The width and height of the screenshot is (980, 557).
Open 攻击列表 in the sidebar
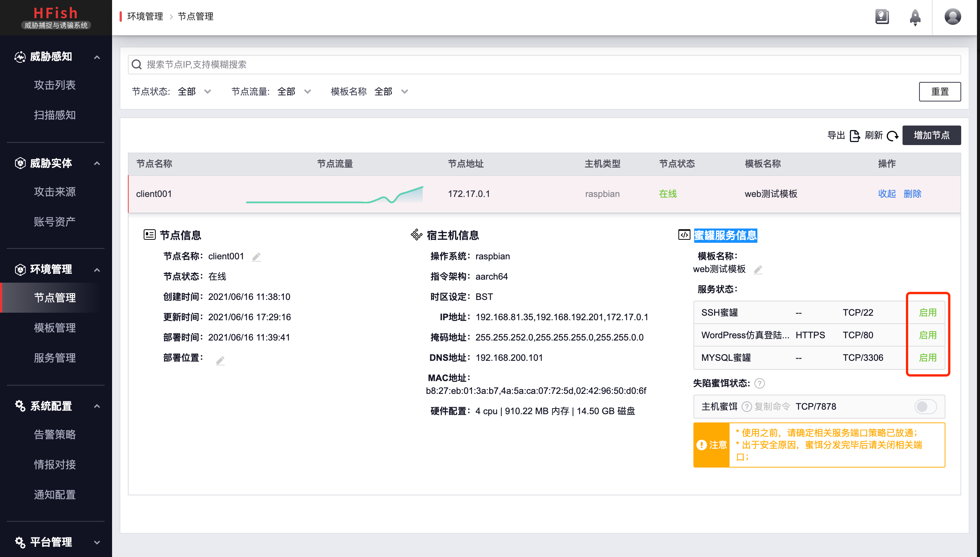coord(55,85)
